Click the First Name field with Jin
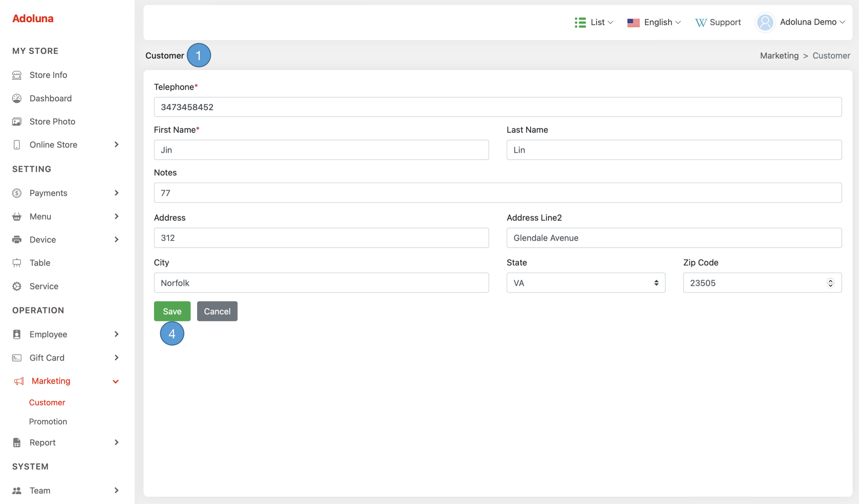859x504 pixels. [321, 150]
